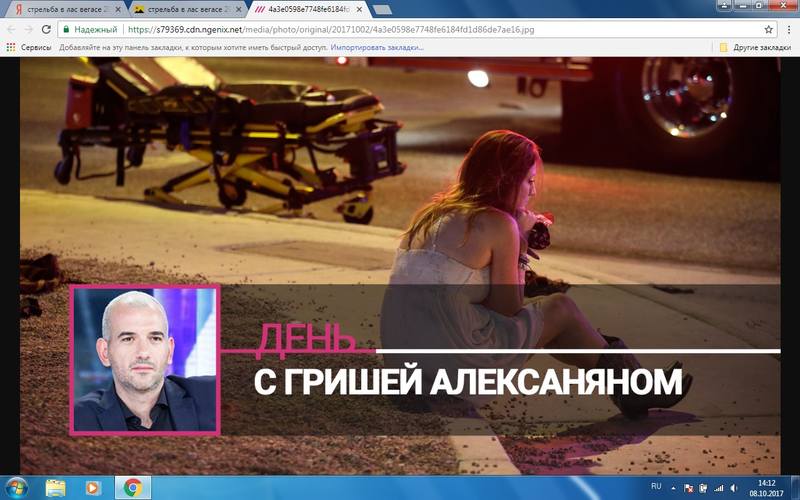Go back using the browser back arrow
This screenshot has width=800, height=500.
tap(11, 30)
